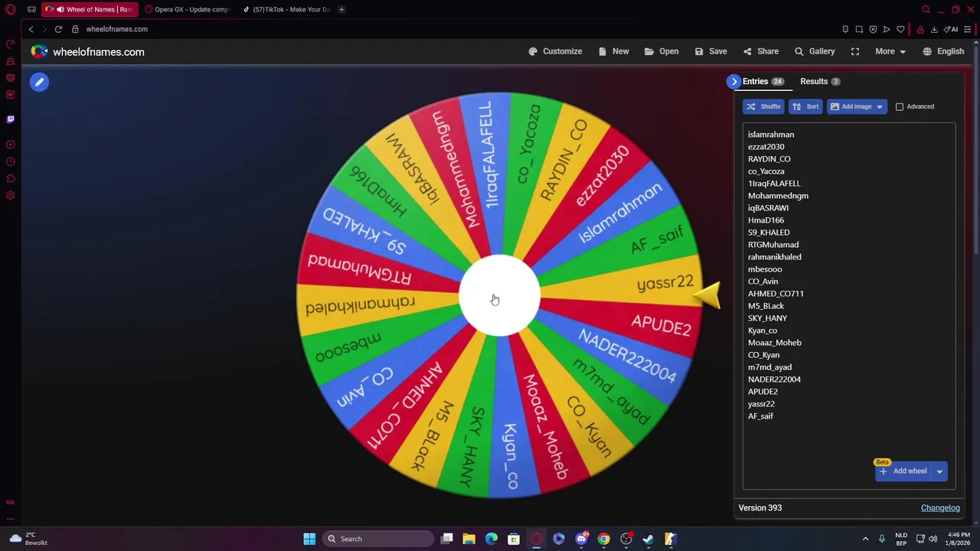Switch to the Entries tab
Viewport: 980px width, 551px height.
(763, 81)
